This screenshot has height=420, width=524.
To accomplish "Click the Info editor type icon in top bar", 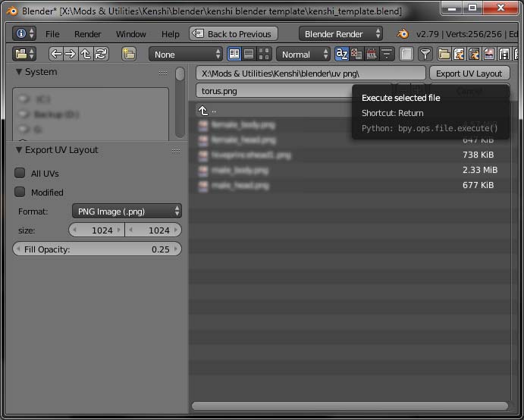I will (24, 33).
